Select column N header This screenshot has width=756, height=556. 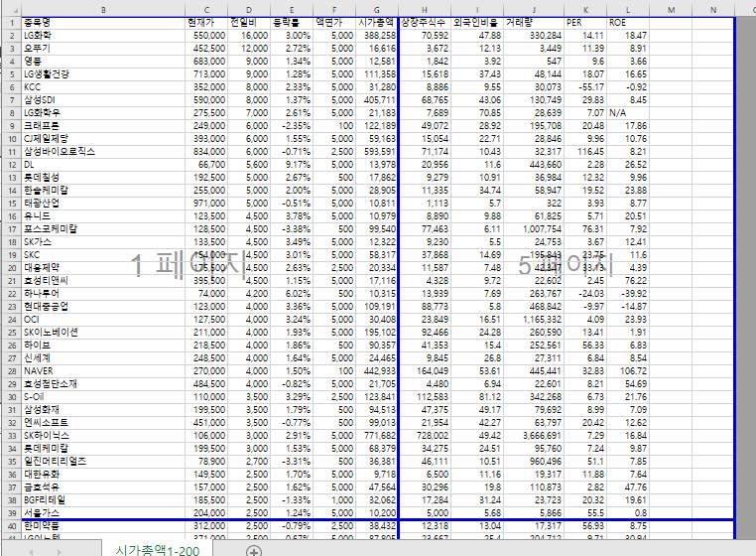(x=713, y=10)
